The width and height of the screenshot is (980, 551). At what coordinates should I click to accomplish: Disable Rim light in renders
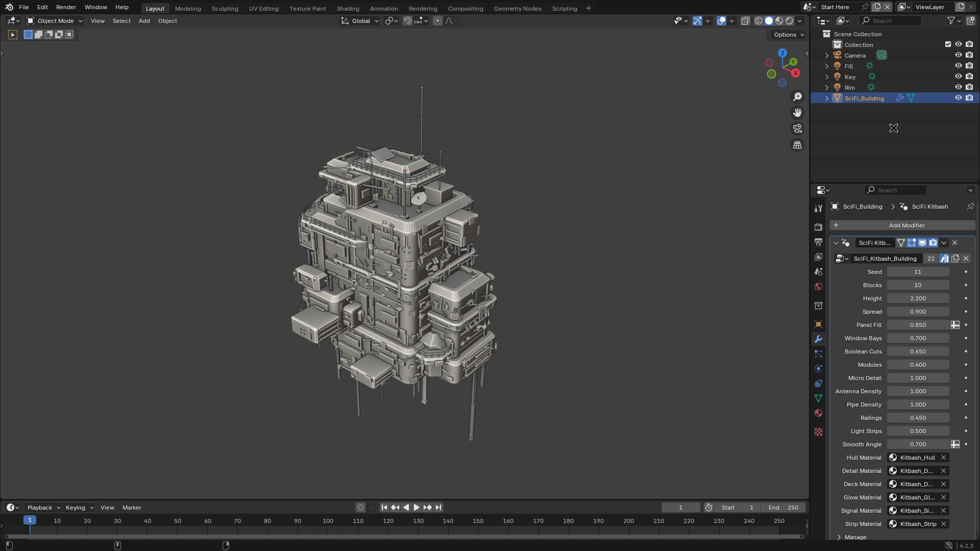[x=969, y=87]
